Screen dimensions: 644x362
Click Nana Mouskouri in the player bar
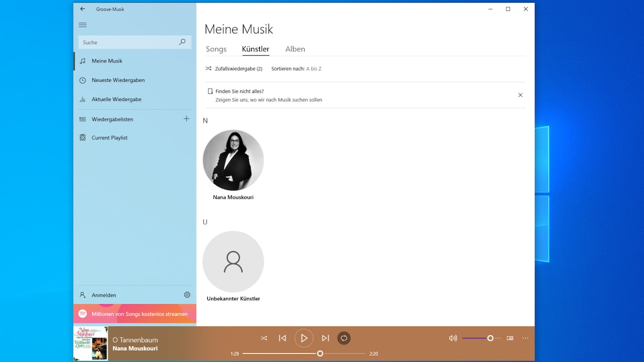pos(135,349)
